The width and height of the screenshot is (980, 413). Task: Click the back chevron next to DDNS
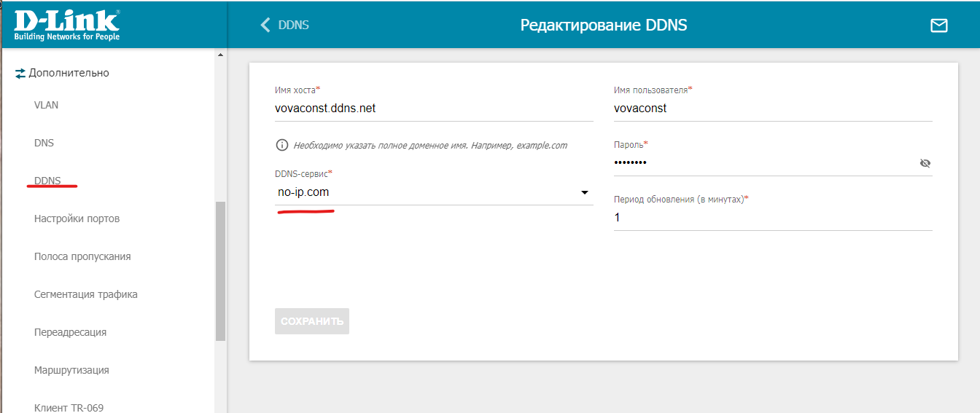265,25
